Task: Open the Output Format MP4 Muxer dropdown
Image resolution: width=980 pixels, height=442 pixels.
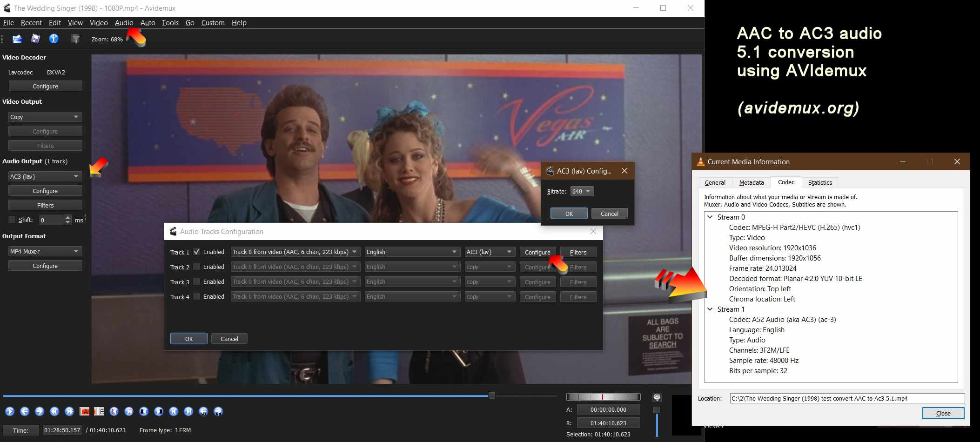Action: click(x=45, y=251)
